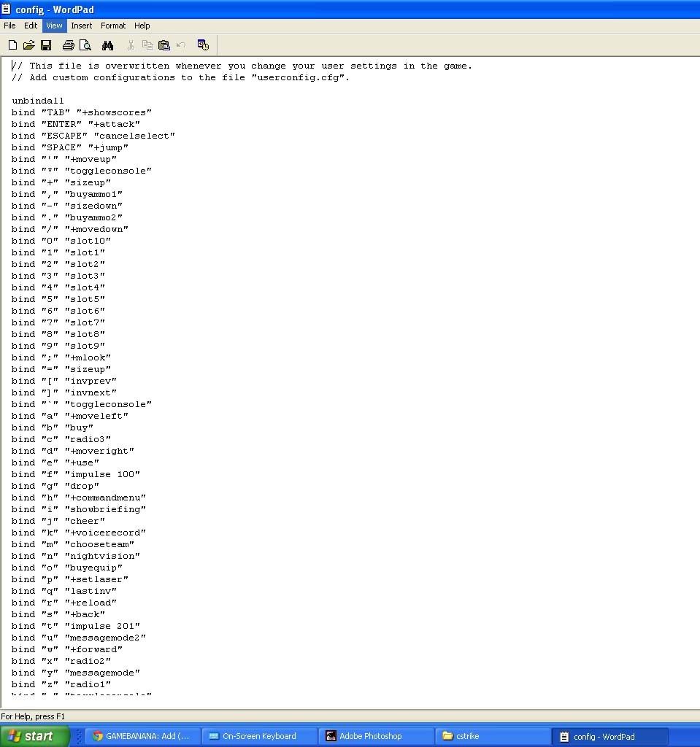
Task: Click the Windows Start button
Action: click(34, 736)
